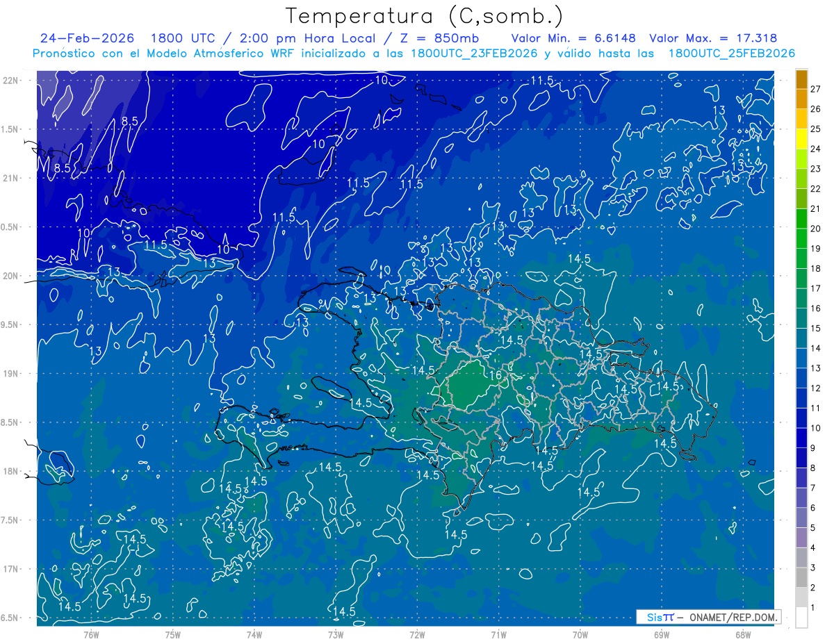The height and width of the screenshot is (644, 834).
Task: Click the longitude label "73W"
Action: coord(336,634)
